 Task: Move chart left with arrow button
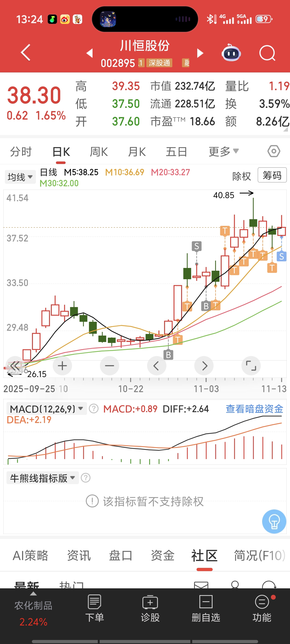pyautogui.click(x=157, y=366)
